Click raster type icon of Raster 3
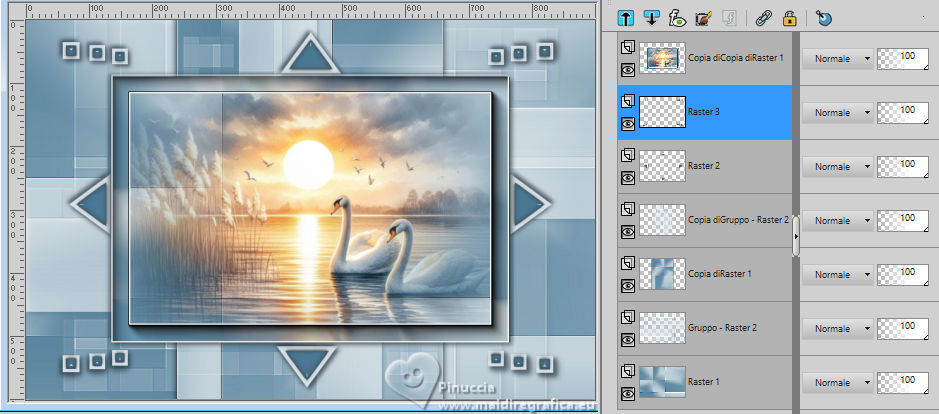This screenshot has width=939, height=414. (x=628, y=101)
